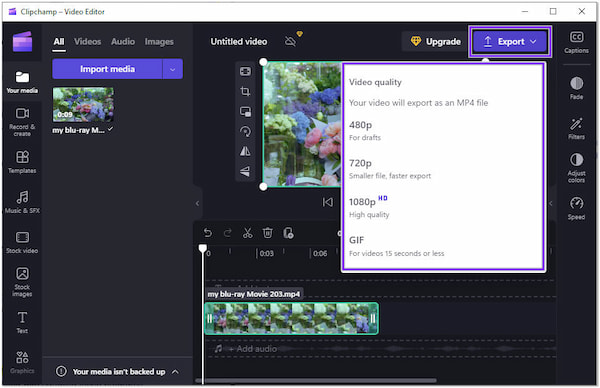Click the Clipchamp logo home icon

click(22, 41)
